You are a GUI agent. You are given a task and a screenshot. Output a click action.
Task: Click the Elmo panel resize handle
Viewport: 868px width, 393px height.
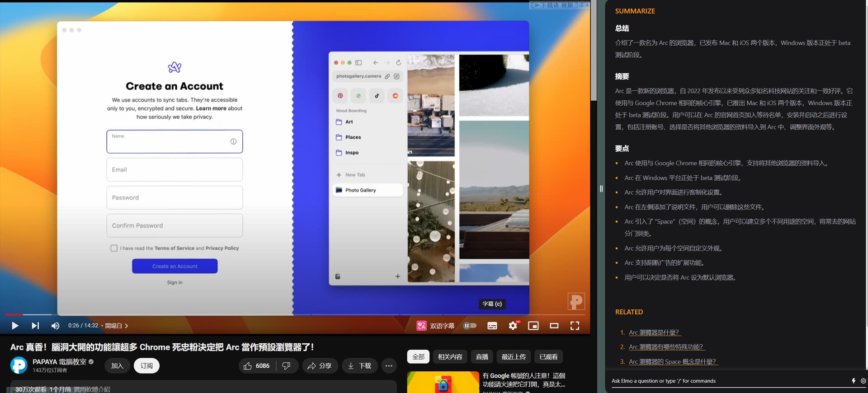601,189
